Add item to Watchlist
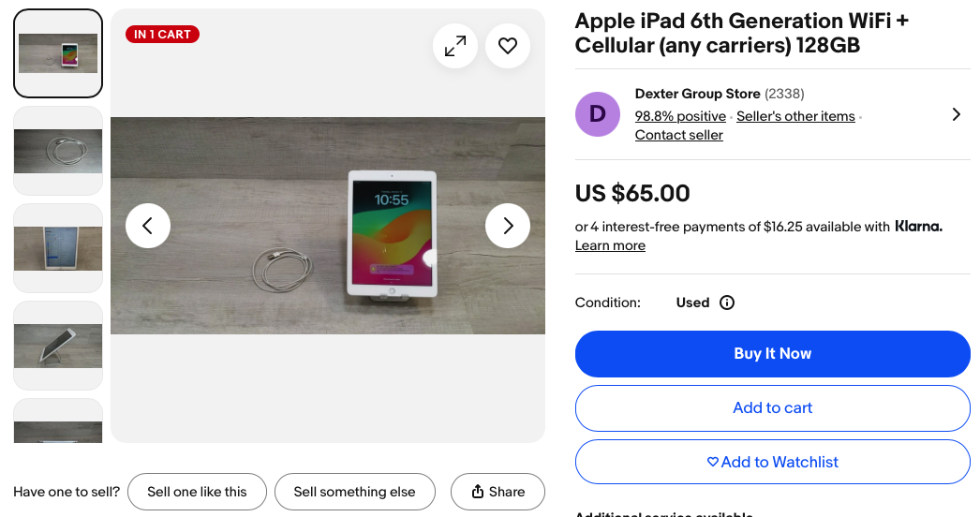 click(773, 462)
